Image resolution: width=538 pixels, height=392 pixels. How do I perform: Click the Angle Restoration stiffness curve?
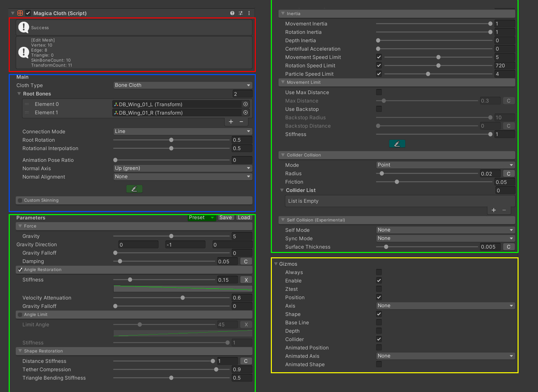(x=183, y=288)
